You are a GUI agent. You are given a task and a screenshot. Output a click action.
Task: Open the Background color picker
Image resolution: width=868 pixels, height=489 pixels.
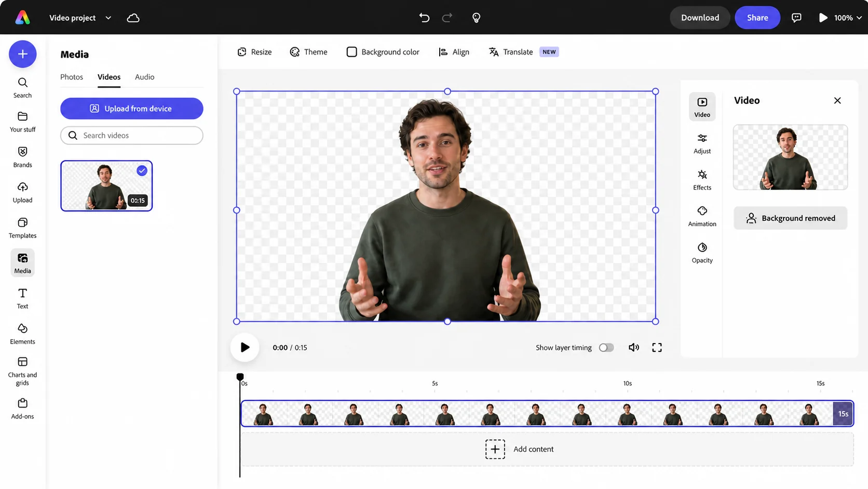pyautogui.click(x=383, y=52)
